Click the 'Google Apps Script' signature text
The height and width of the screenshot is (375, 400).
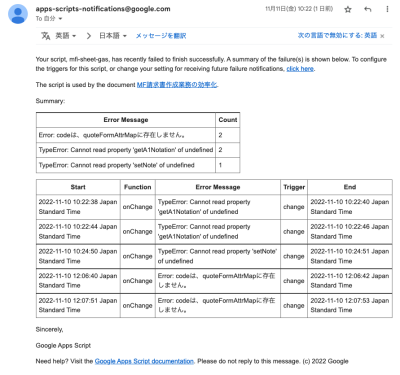pos(63,345)
